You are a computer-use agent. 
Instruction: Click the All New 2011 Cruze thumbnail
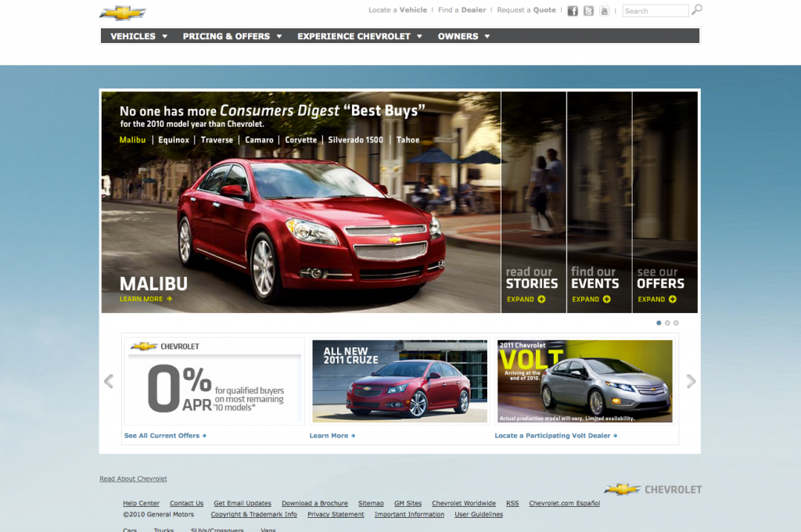[x=400, y=381]
